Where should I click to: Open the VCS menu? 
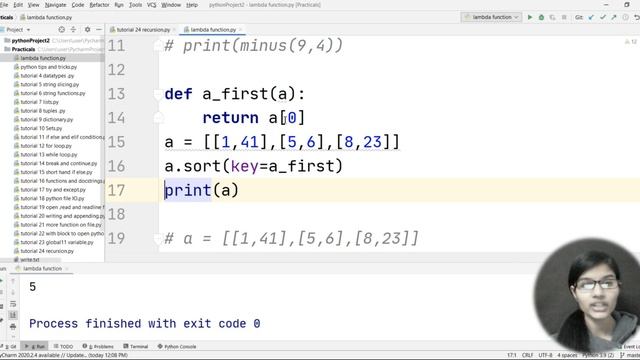(151, 5)
